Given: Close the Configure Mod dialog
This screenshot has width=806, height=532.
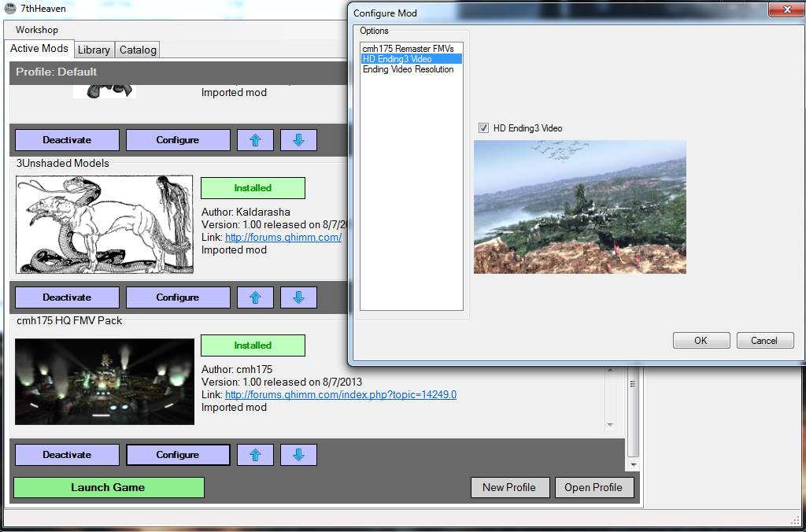Looking at the screenshot, I should (786, 9).
